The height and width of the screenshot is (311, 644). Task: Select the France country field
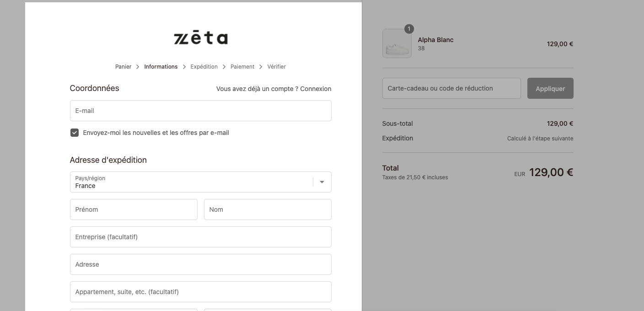tap(201, 182)
